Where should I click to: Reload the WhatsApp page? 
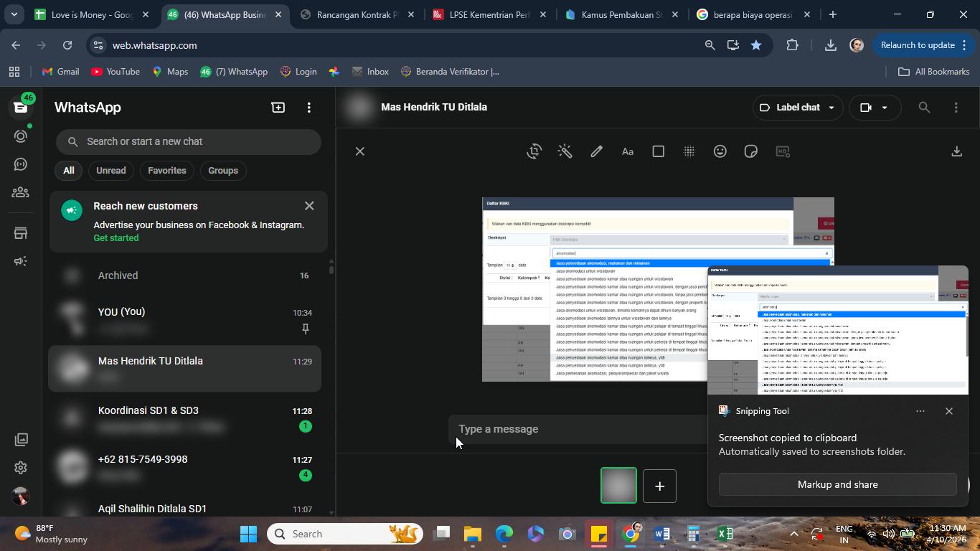pos(67,45)
